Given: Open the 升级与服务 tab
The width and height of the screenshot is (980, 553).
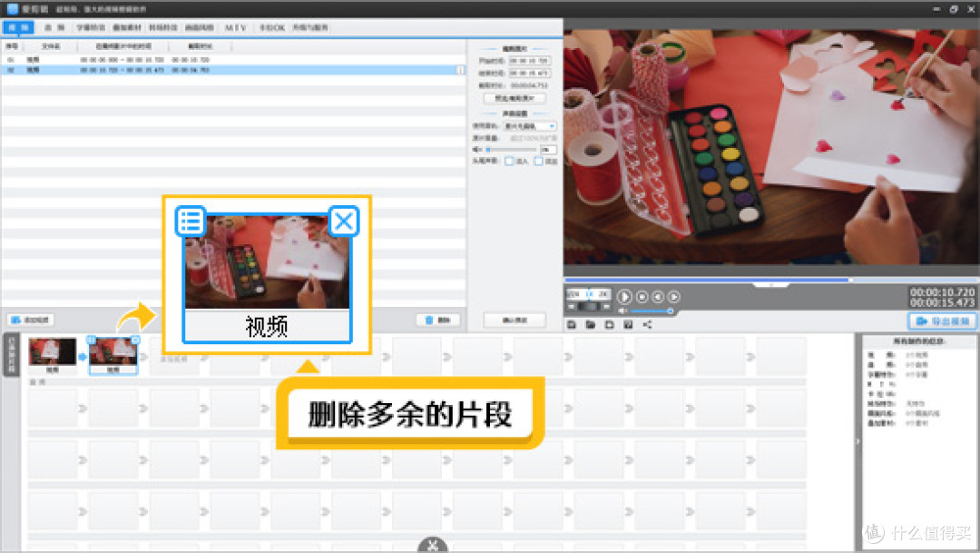Looking at the screenshot, I should [x=310, y=27].
